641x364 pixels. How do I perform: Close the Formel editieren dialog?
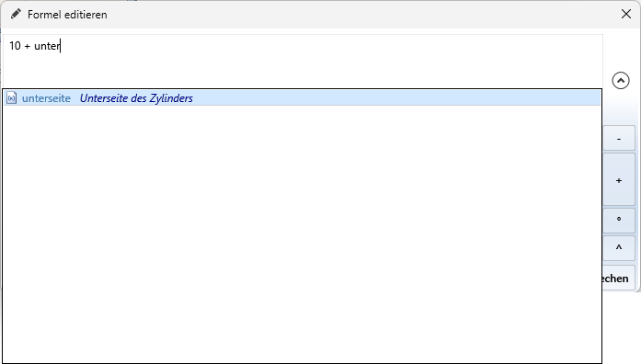tap(626, 15)
